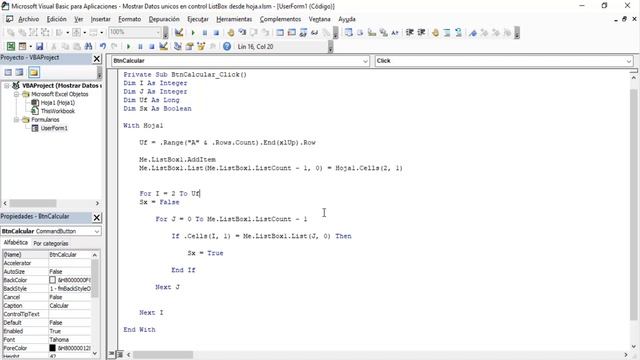Collapse the Formularios folder
This screenshot has width=640, height=360.
coord(16,120)
